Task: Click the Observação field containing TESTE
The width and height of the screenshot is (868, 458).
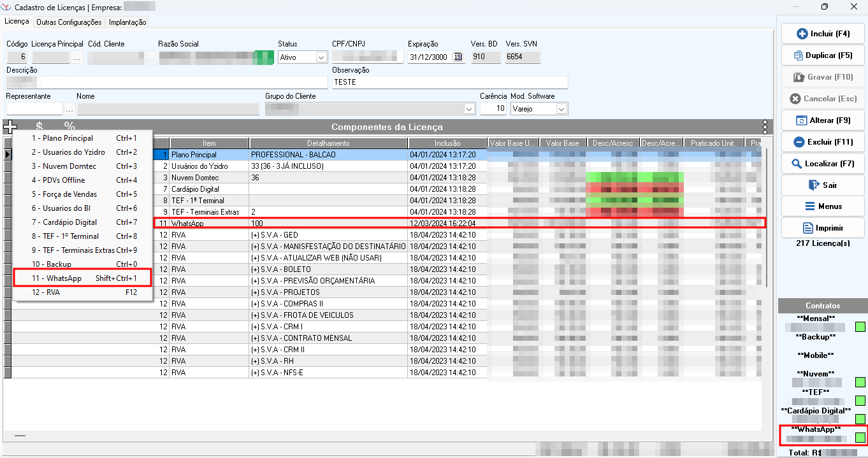Action: point(450,82)
